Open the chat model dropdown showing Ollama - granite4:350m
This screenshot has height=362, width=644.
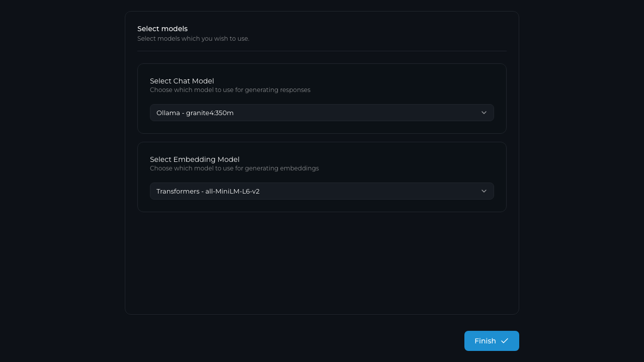[322, 113]
